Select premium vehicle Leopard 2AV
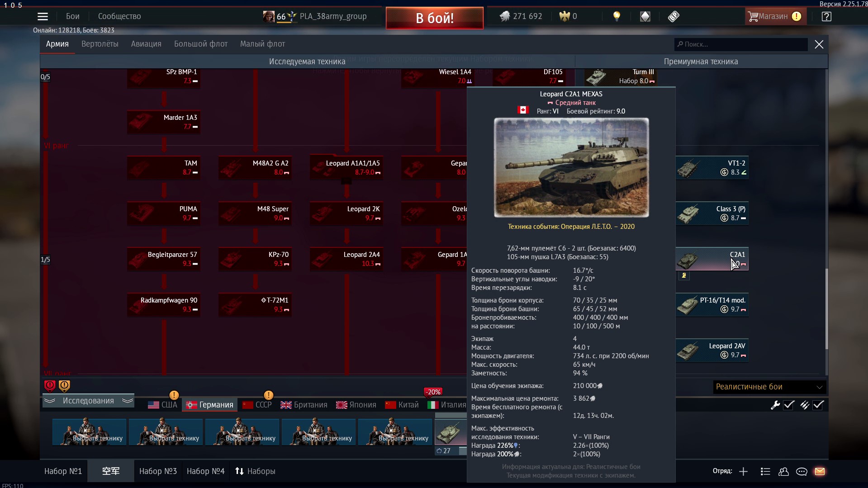The image size is (868, 488). (x=712, y=351)
